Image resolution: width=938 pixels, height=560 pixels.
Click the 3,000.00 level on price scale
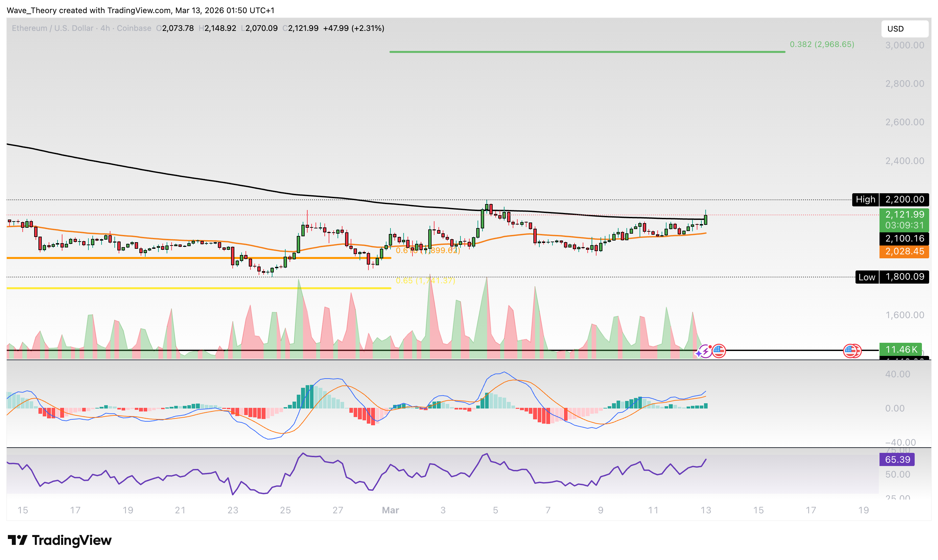pyautogui.click(x=904, y=45)
